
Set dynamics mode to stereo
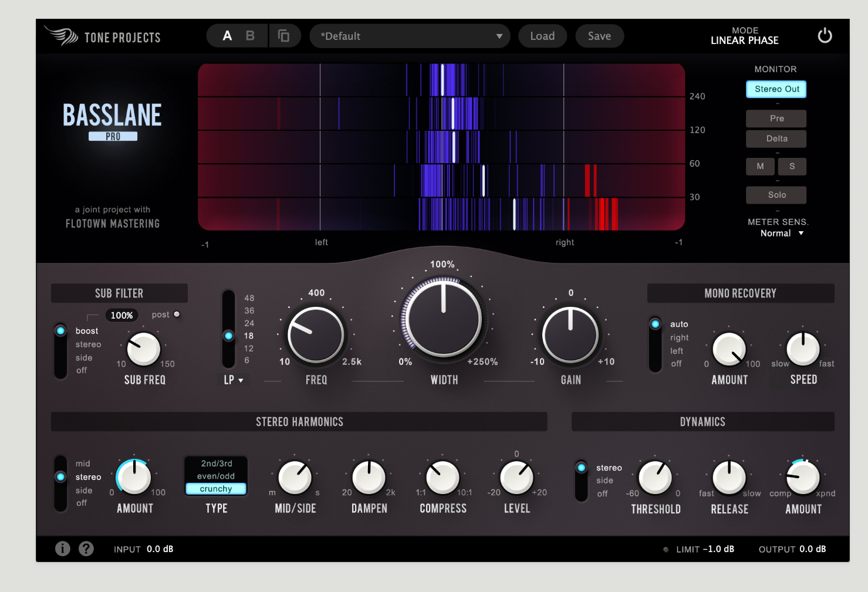pos(609,468)
